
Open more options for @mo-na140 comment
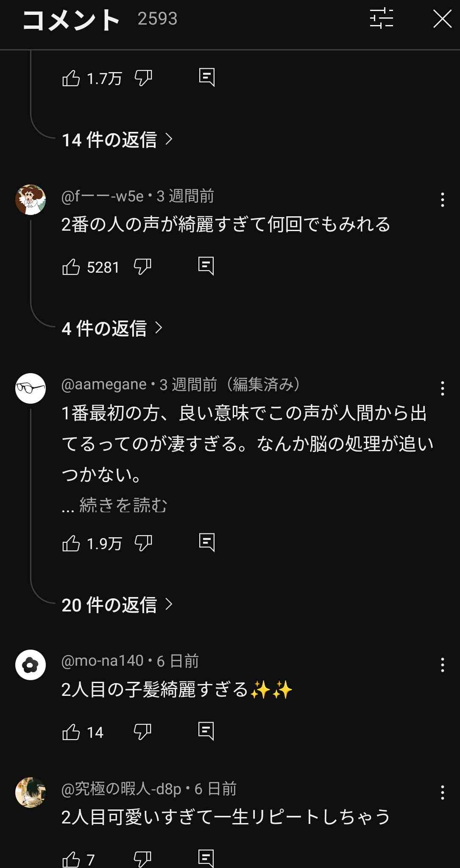click(442, 664)
